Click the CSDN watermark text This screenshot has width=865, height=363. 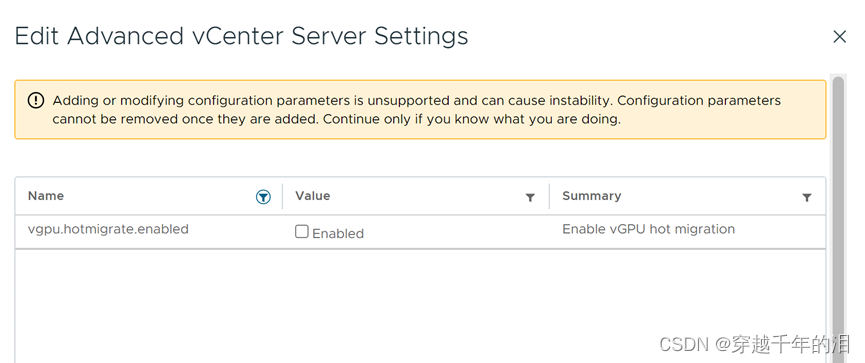coord(755,345)
